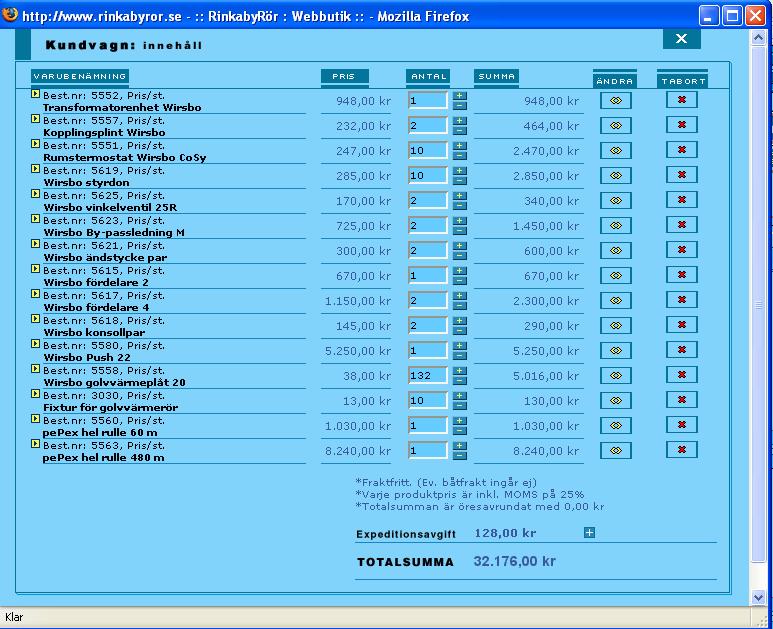
Task: Click Ändra icon for Wirsbo fördelare 4
Action: (616, 301)
